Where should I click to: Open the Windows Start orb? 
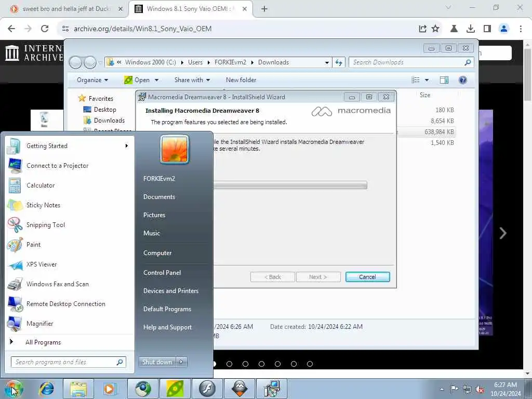click(x=13, y=389)
